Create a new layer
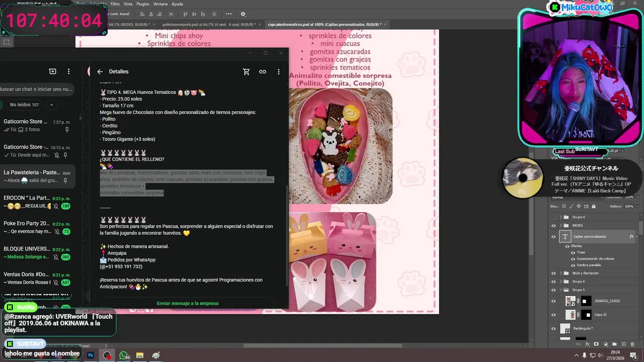The width and height of the screenshot is (644, 362). point(623,344)
